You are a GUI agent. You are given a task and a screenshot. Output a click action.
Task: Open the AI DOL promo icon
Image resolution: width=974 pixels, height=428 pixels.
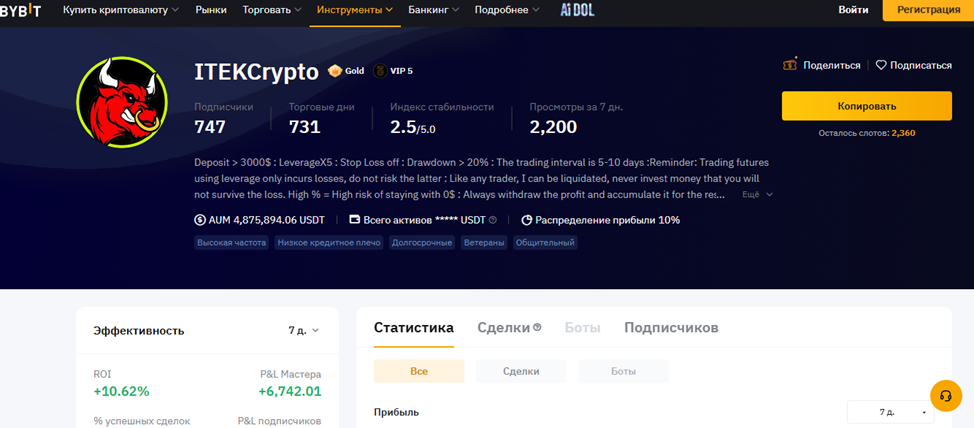coord(577,10)
